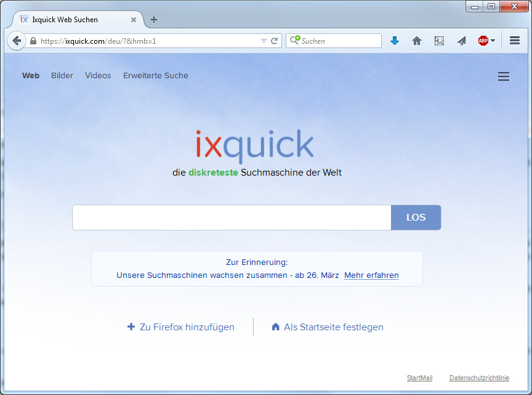Go back with the browser back arrow

pyautogui.click(x=16, y=41)
